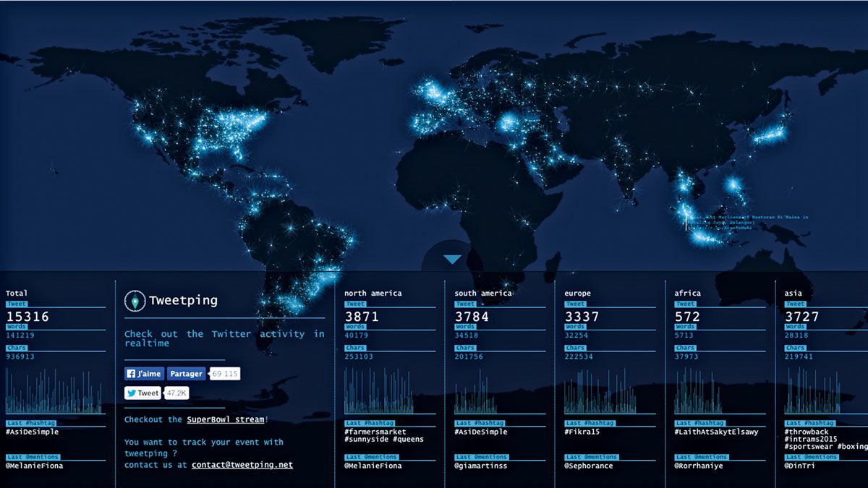Click the Total tweet count 15316
This screenshot has width=868, height=488.
[x=27, y=317]
